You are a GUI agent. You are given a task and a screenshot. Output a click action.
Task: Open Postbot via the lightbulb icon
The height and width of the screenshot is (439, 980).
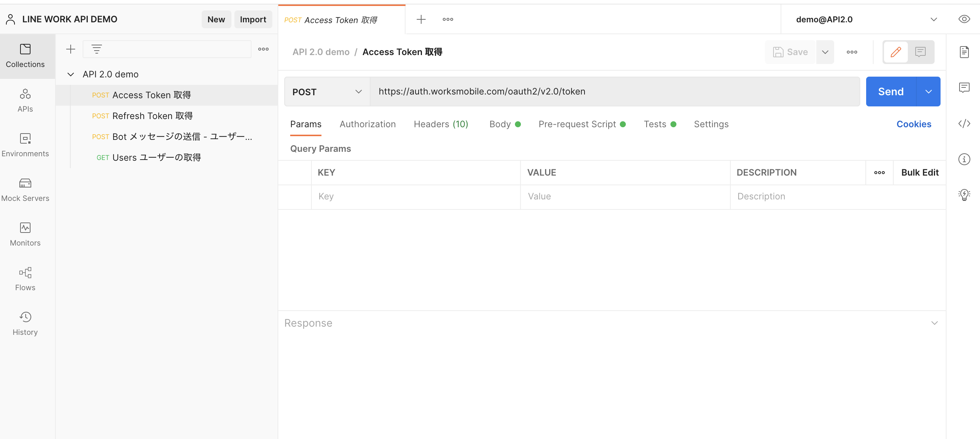(x=964, y=195)
